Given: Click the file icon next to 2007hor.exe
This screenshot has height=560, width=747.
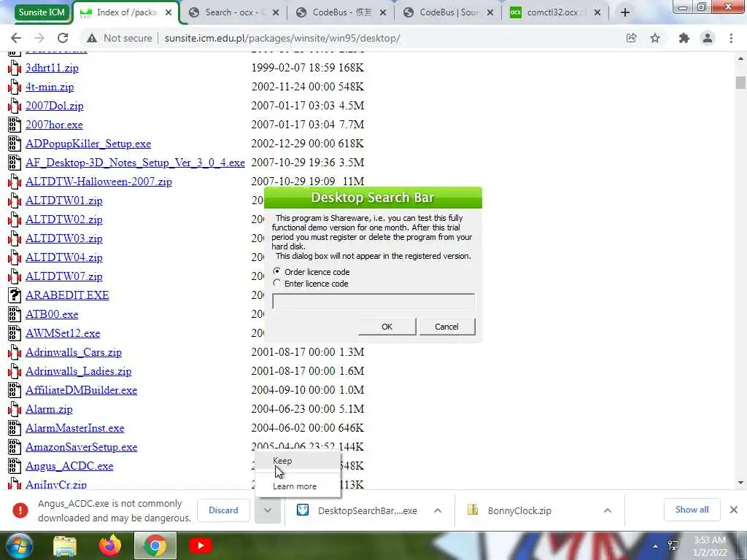Looking at the screenshot, I should [x=15, y=125].
